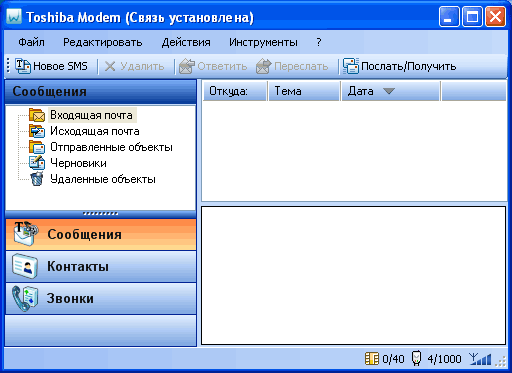Click the Входящая почта inbox folder icon
Screen dimensions: 512x373
[x=37, y=115]
